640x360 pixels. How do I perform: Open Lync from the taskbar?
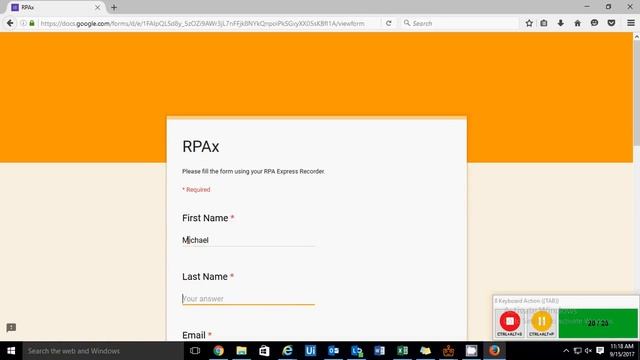point(356,351)
